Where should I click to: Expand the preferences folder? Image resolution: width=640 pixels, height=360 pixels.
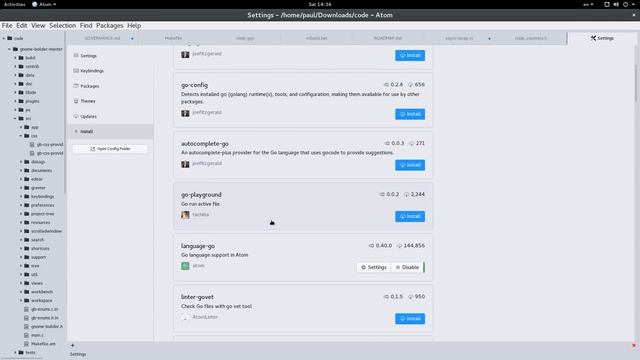21,205
